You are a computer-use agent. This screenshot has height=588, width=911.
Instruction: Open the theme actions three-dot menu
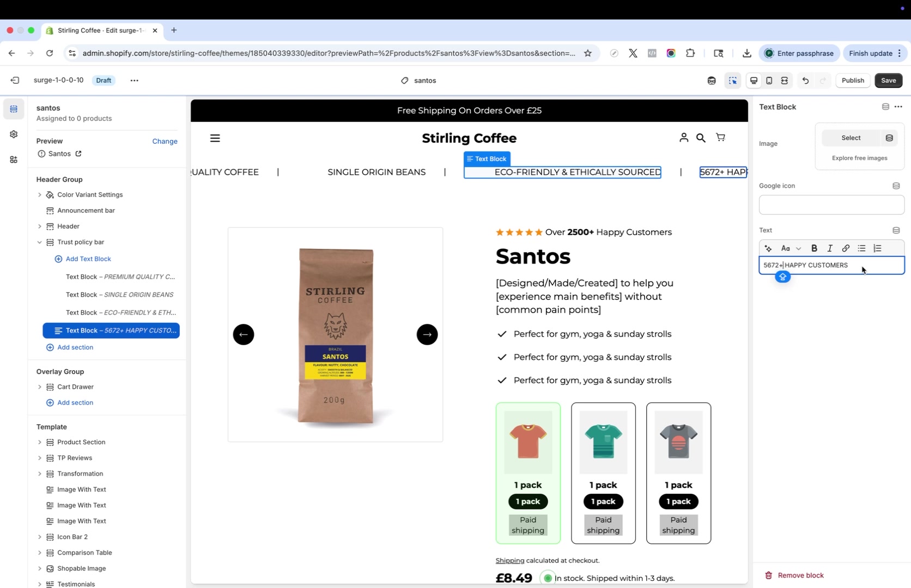(134, 81)
